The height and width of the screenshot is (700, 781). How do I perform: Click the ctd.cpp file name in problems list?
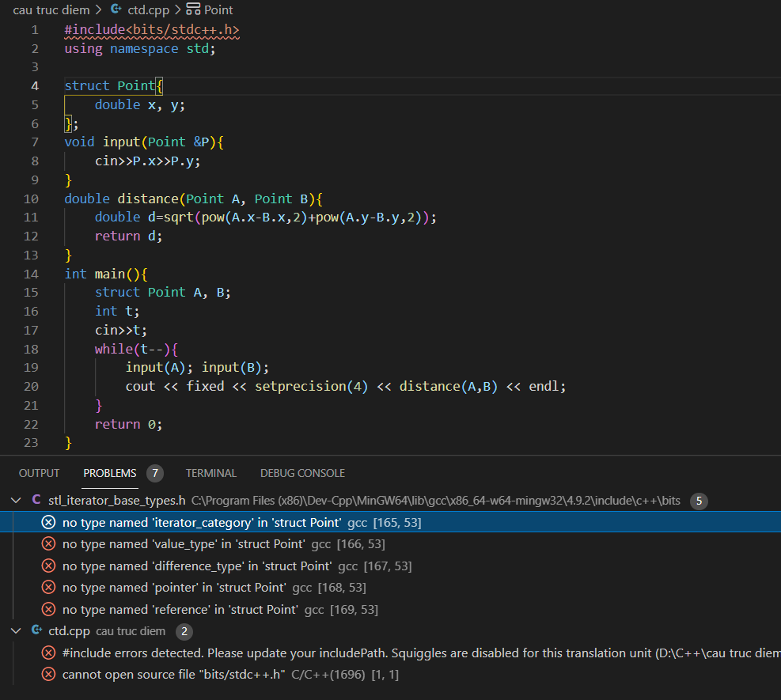tap(69, 631)
